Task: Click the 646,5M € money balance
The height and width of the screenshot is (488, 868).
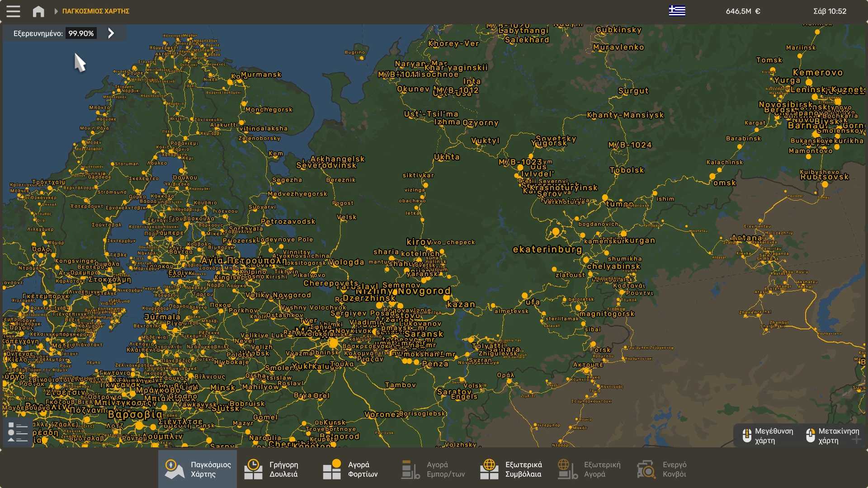Action: pyautogui.click(x=743, y=11)
